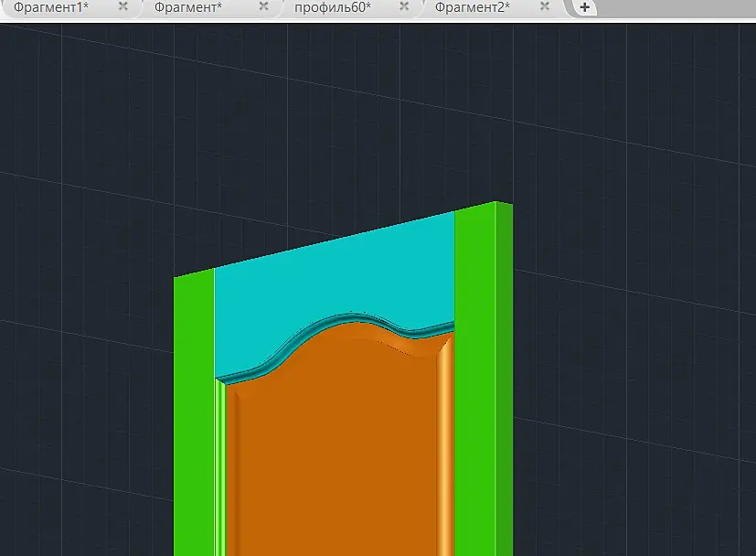
Task: Switch to the Фрагмент1* tab
Action: (x=50, y=7)
